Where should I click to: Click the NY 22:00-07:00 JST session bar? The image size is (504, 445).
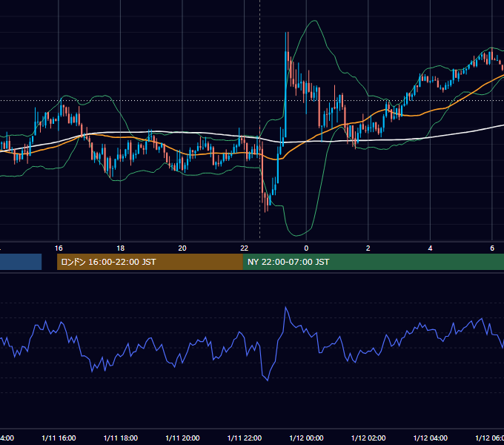[x=373, y=262]
